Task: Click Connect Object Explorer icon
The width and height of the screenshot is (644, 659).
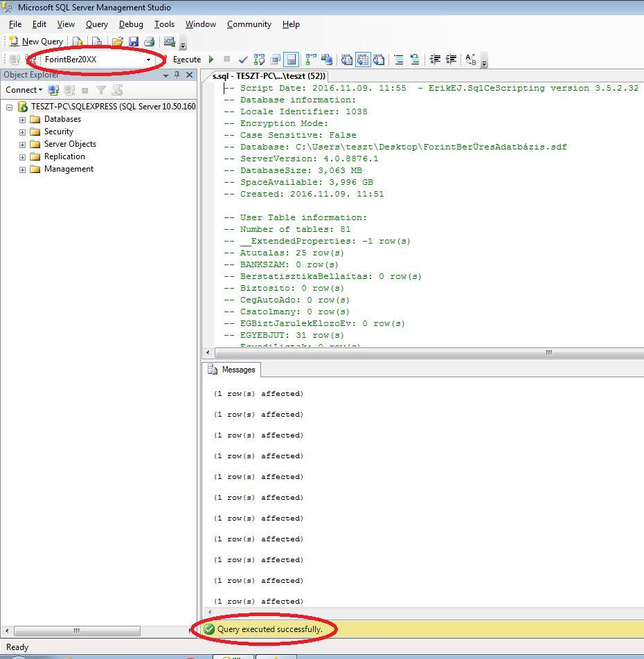Action: coord(53,90)
